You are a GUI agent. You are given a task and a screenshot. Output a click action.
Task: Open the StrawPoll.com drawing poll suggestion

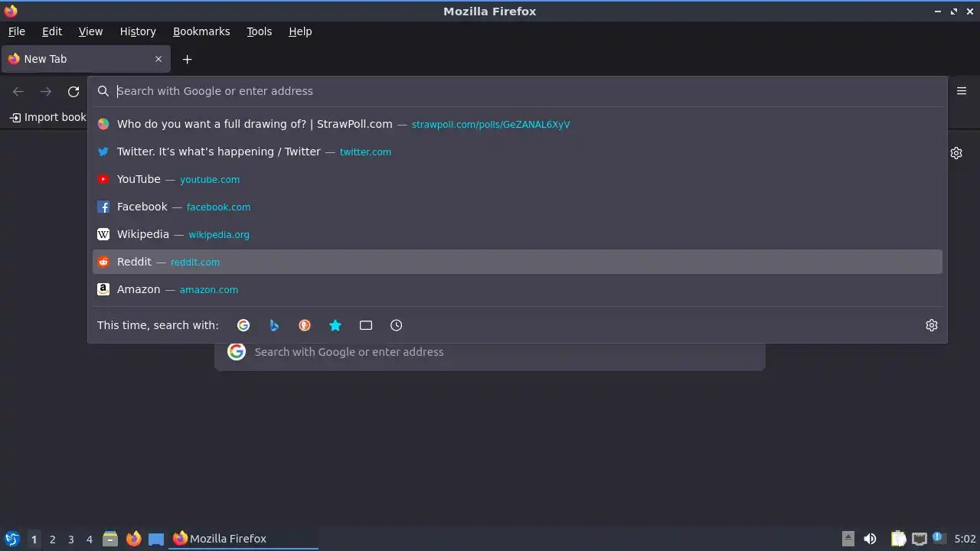tap(517, 124)
